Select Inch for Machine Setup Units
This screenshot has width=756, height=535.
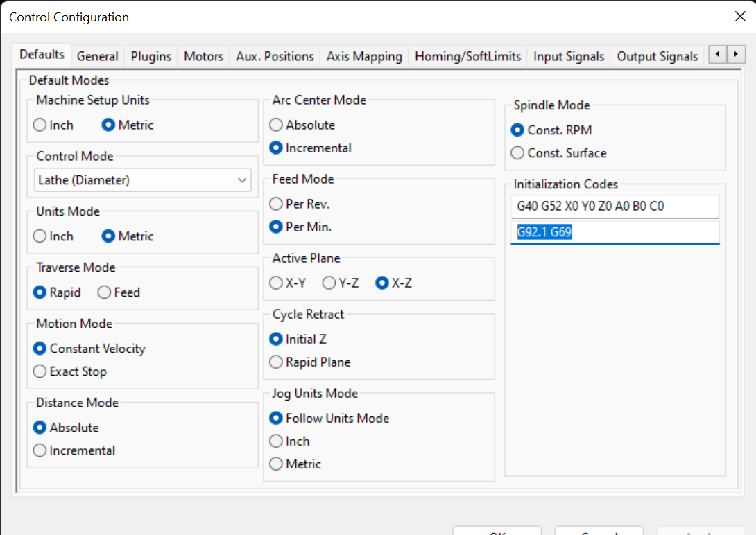coord(40,125)
